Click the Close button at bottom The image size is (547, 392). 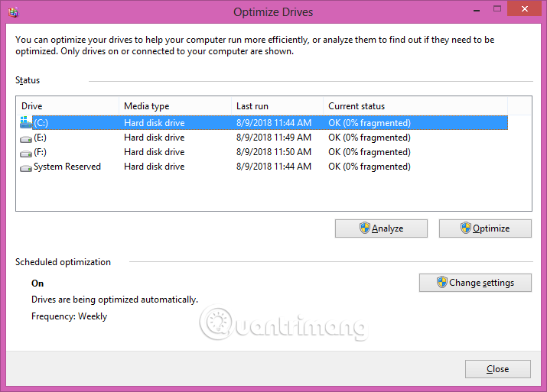point(497,369)
